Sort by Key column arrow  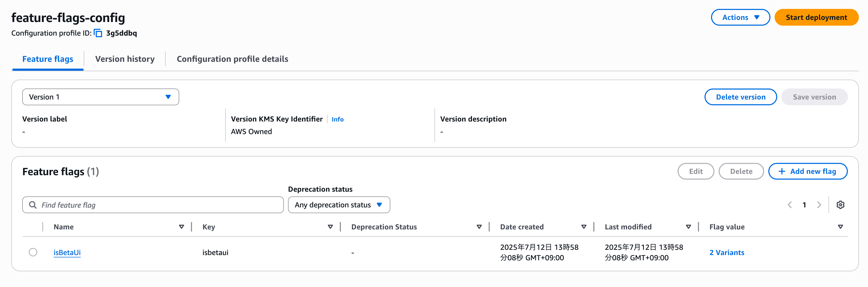(330, 227)
